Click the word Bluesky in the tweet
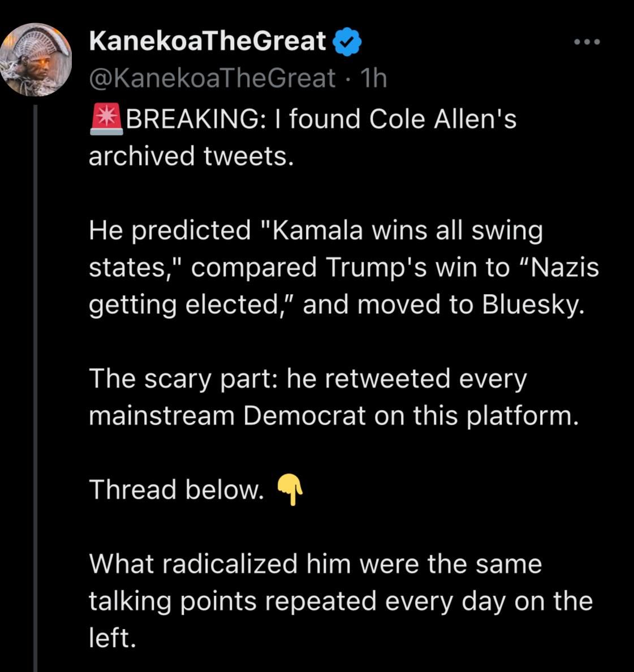The image size is (634, 672). tap(532, 305)
